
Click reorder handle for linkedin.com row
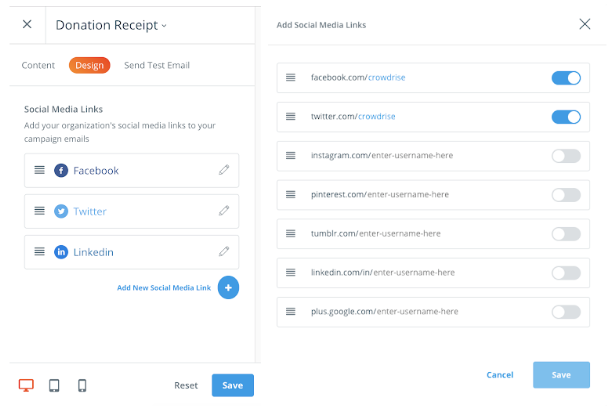[x=290, y=272]
